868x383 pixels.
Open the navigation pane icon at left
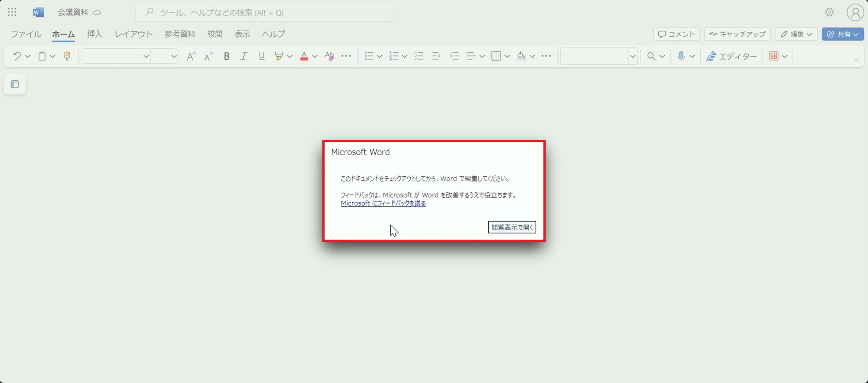pos(15,84)
